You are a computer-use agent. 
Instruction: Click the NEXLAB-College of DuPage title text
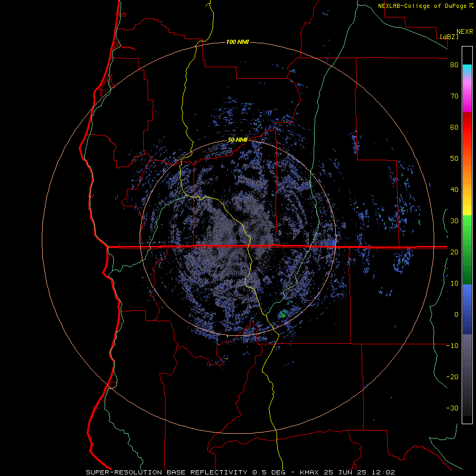click(425, 6)
